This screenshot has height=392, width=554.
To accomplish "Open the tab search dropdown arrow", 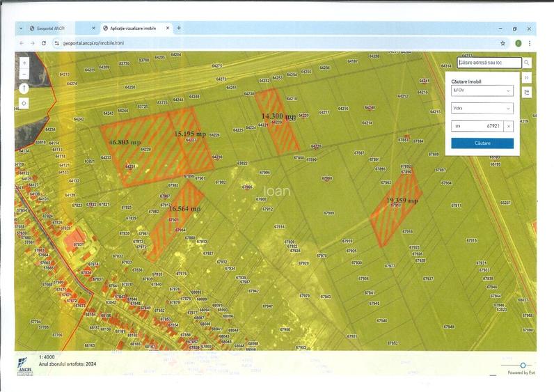I will 21,29.
